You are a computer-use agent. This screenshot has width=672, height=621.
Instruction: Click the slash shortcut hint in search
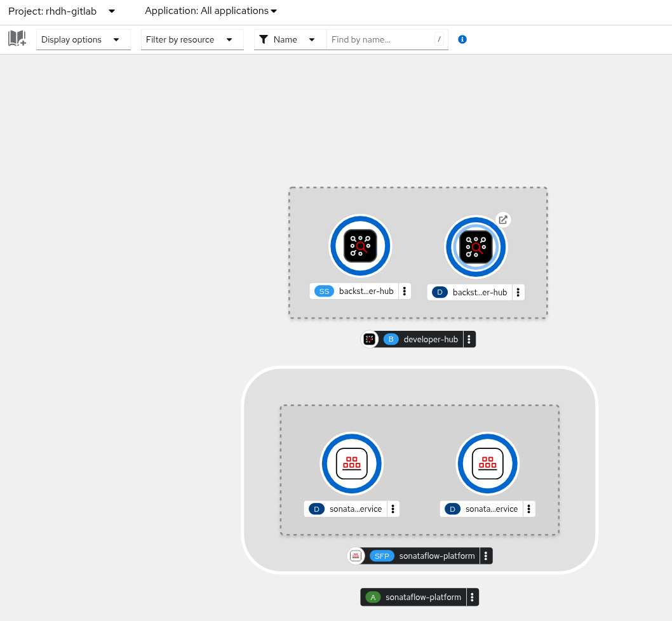click(x=439, y=39)
